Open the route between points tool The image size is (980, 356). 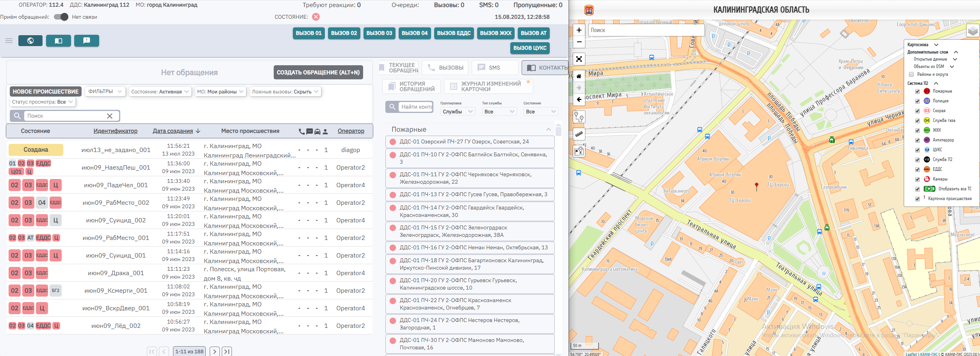[579, 117]
